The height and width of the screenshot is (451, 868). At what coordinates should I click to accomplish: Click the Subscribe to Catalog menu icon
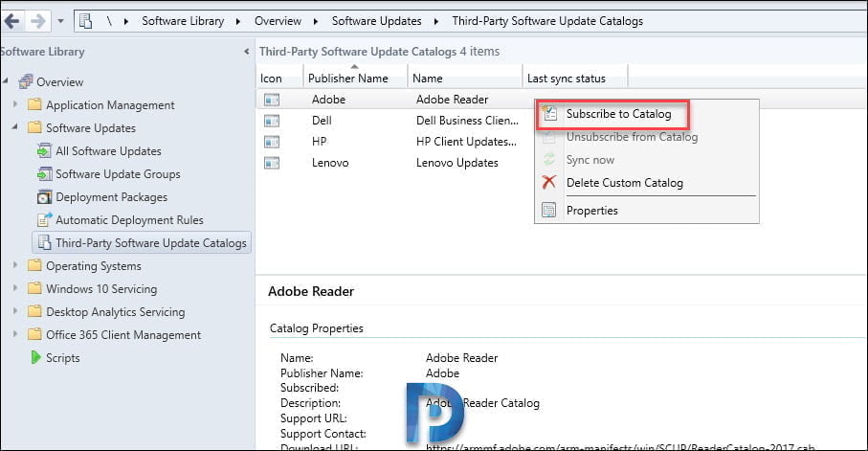[549, 113]
